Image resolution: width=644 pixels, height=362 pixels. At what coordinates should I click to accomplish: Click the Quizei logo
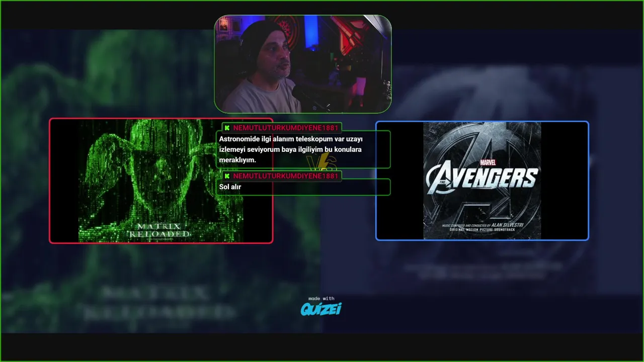click(x=321, y=309)
